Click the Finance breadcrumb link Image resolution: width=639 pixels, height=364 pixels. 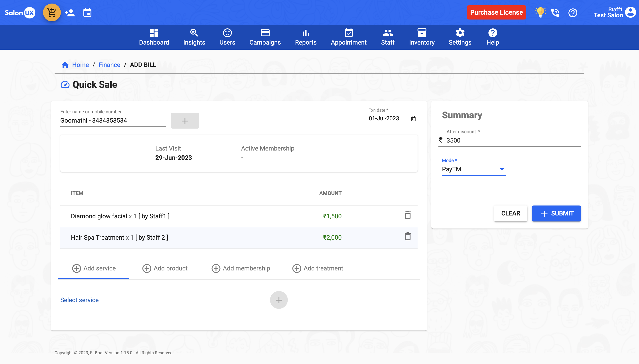(x=109, y=65)
